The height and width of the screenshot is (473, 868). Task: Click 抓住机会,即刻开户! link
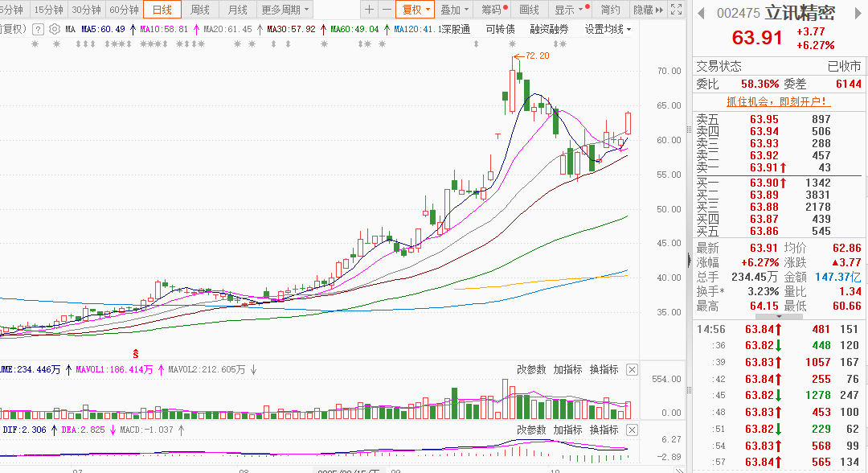coord(778,101)
